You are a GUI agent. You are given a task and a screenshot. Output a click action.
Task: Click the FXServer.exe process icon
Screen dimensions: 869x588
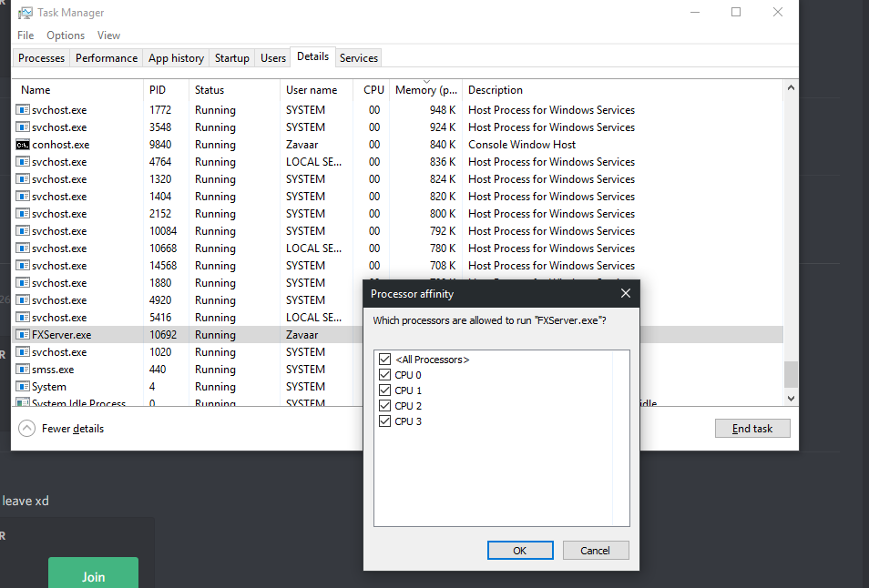pyautogui.click(x=23, y=334)
